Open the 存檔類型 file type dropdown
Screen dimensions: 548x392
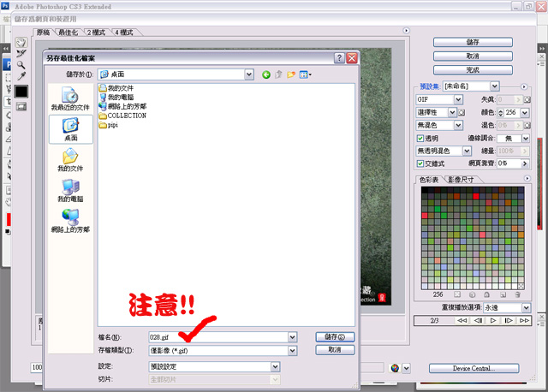pos(293,350)
